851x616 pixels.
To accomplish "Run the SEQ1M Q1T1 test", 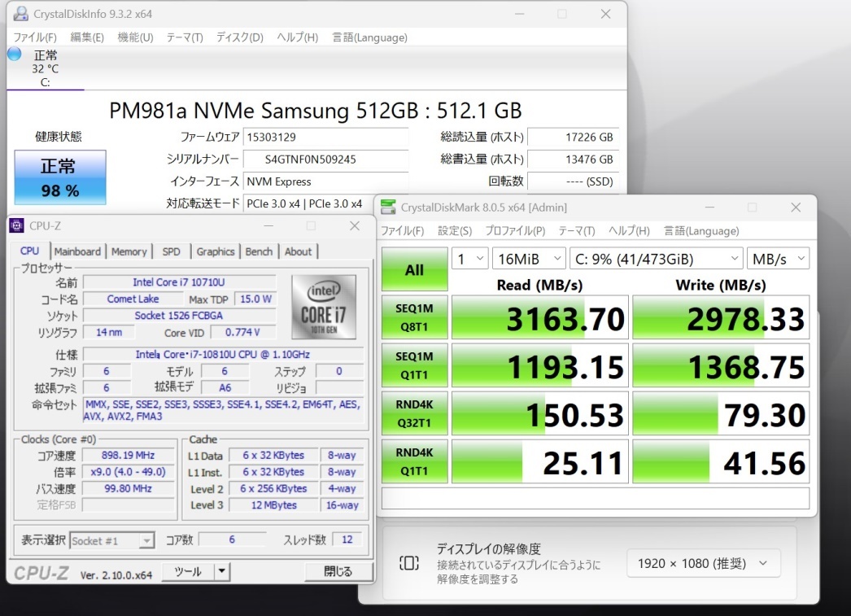I will [x=415, y=365].
